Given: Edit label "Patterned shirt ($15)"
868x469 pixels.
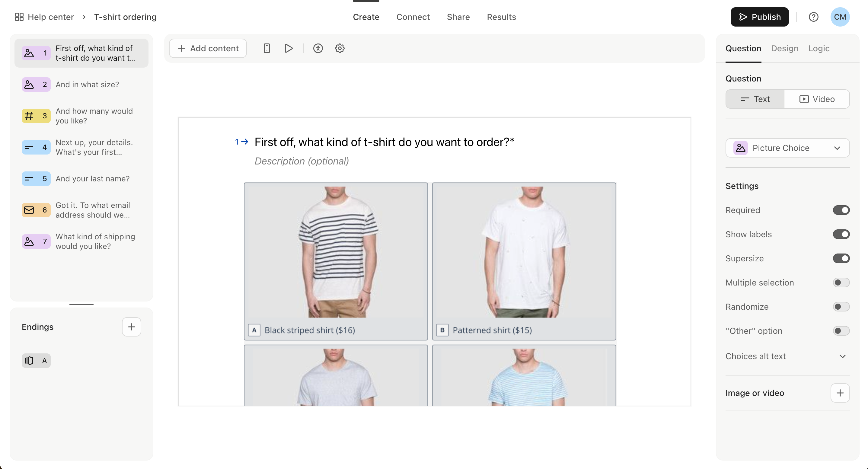Looking at the screenshot, I should [492, 330].
